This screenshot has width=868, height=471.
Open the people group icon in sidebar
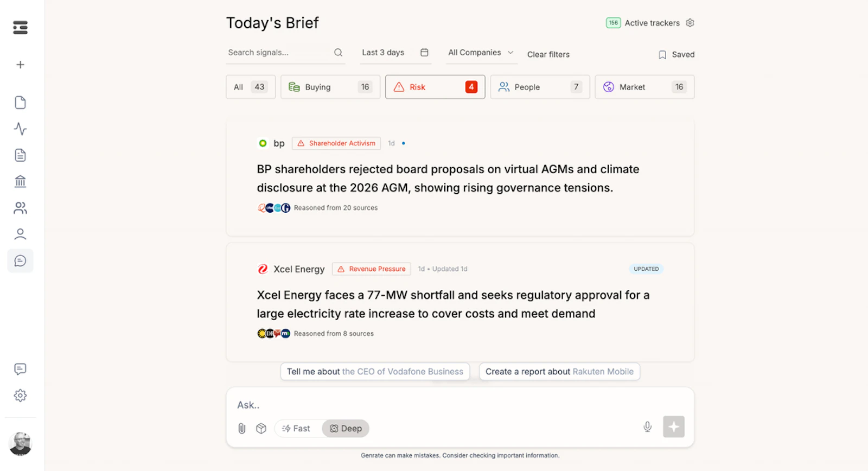click(20, 208)
